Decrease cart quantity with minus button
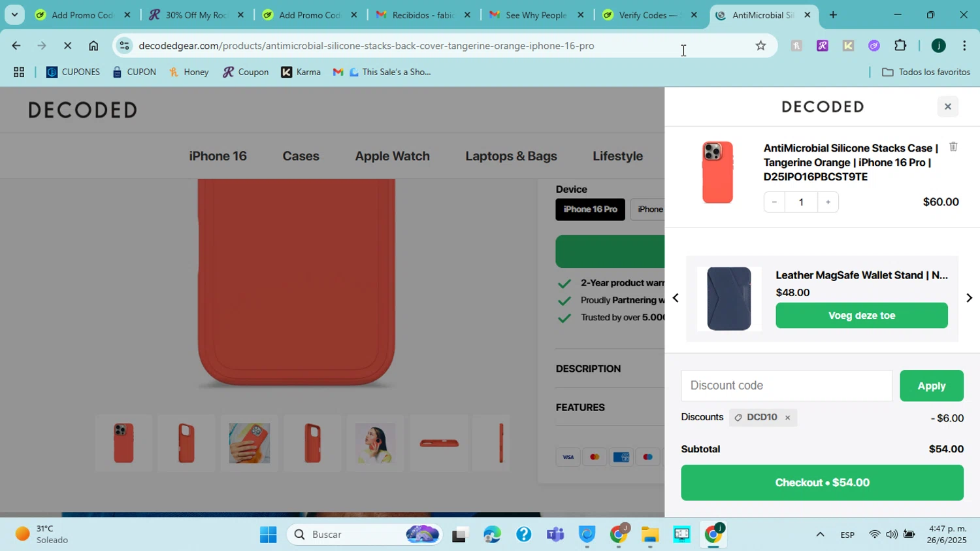Viewport: 980px width, 551px height. click(774, 202)
